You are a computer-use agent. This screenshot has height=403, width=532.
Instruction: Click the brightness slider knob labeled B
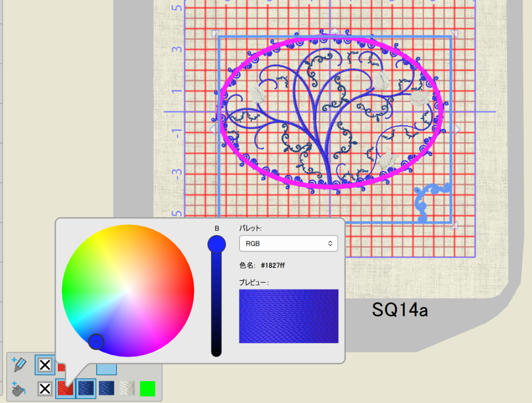216,244
